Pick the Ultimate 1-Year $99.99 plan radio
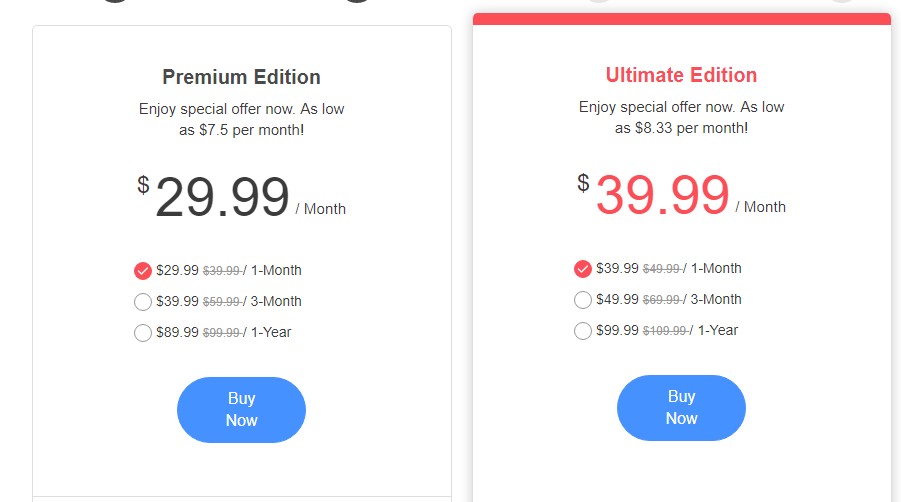The height and width of the screenshot is (502, 901). [583, 331]
